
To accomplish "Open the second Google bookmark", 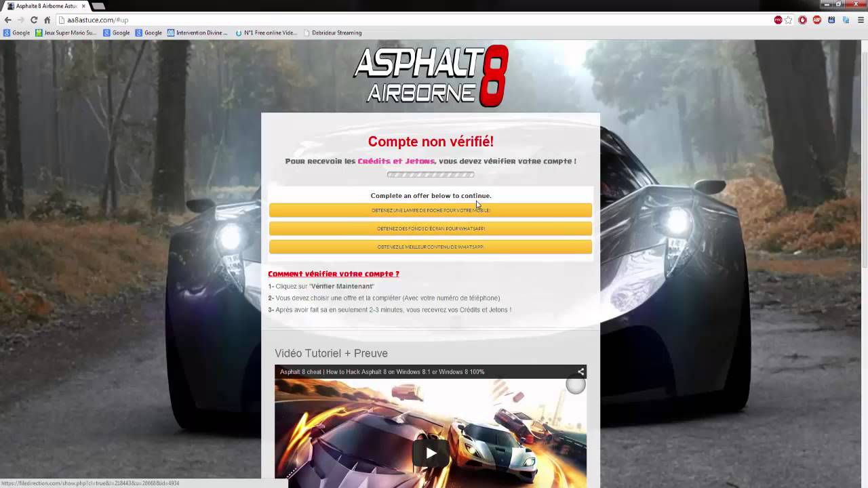I will pos(116,33).
